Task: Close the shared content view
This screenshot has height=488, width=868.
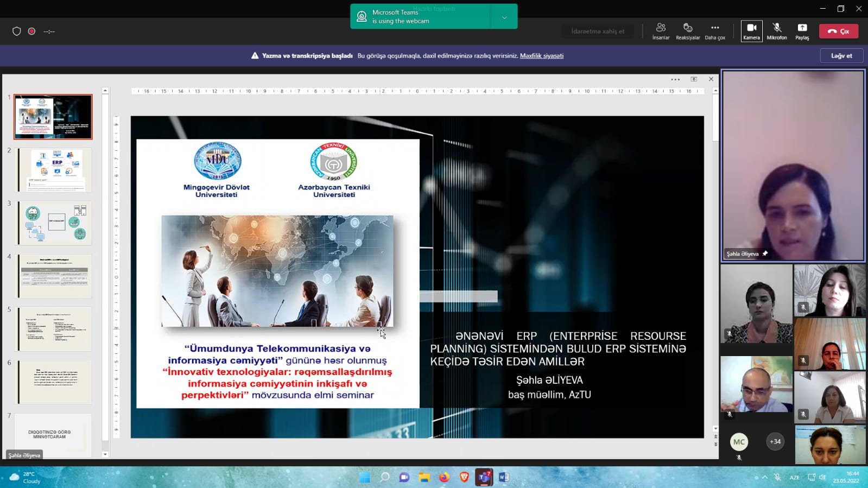Action: click(711, 79)
